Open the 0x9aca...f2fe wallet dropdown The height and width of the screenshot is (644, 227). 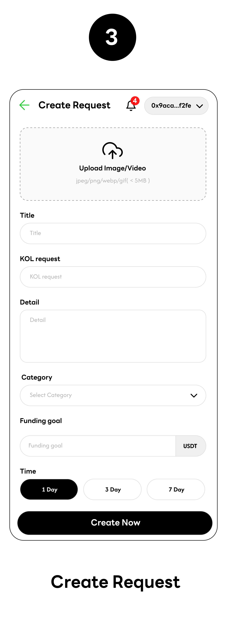[176, 106]
